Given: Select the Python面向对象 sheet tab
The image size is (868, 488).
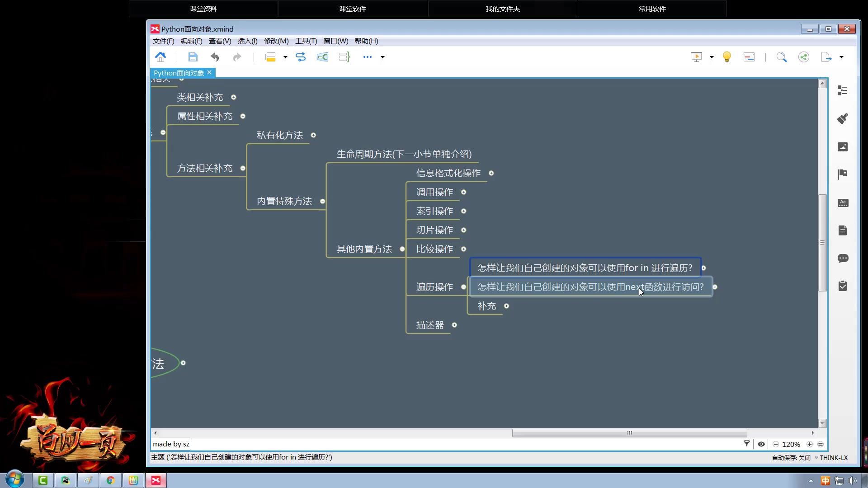Looking at the screenshot, I should pyautogui.click(x=179, y=73).
